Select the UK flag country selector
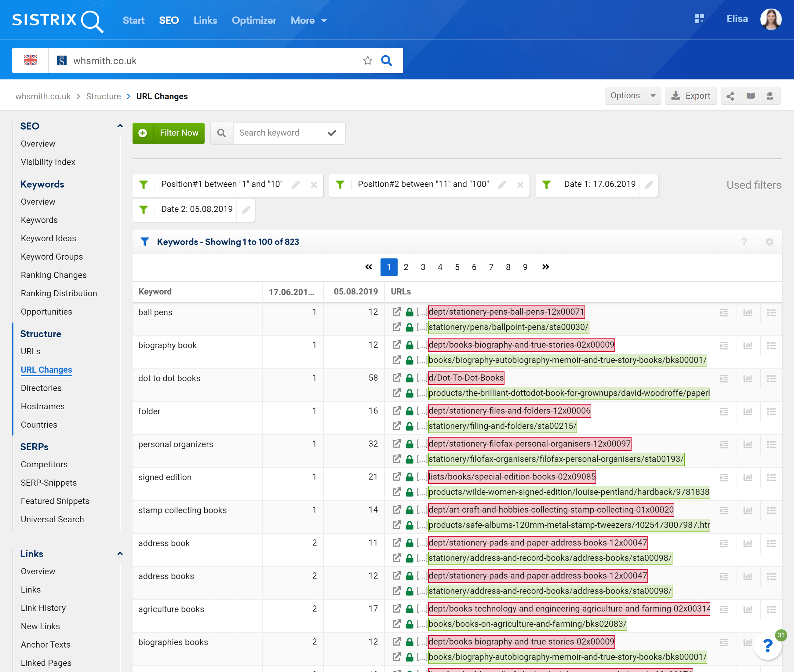The image size is (794, 672). [31, 60]
